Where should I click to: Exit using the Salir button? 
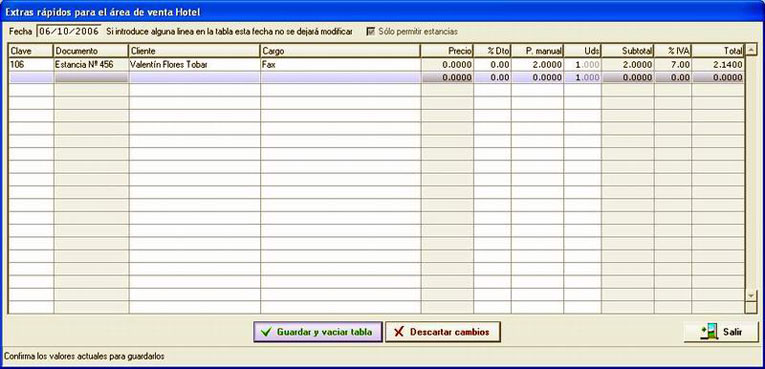click(722, 332)
